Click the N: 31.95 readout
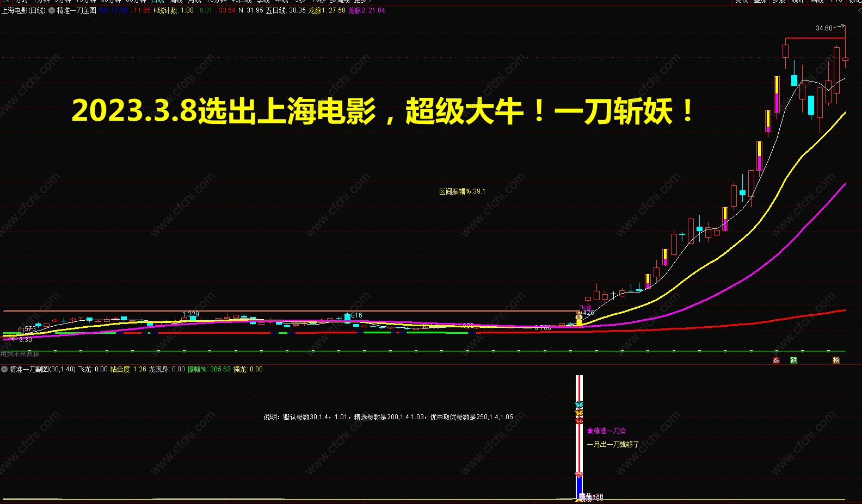862x504 pixels. (251, 10)
